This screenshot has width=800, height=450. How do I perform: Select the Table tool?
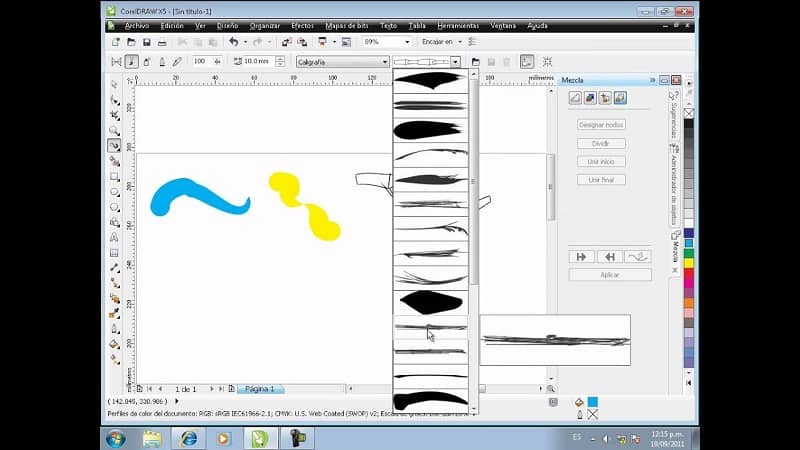(114, 253)
